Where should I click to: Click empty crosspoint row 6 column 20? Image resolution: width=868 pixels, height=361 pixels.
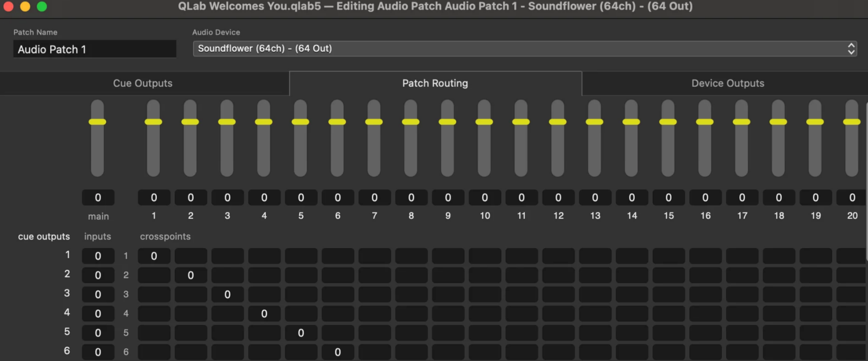pyautogui.click(x=851, y=352)
